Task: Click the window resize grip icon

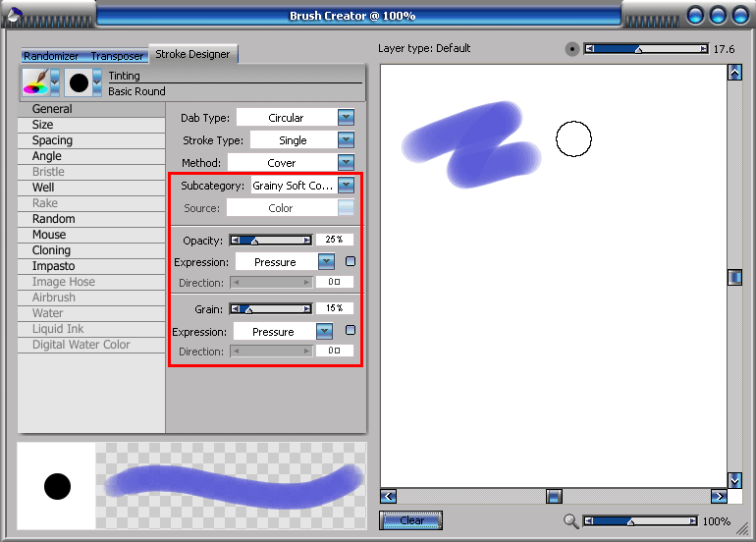Action: (741, 529)
